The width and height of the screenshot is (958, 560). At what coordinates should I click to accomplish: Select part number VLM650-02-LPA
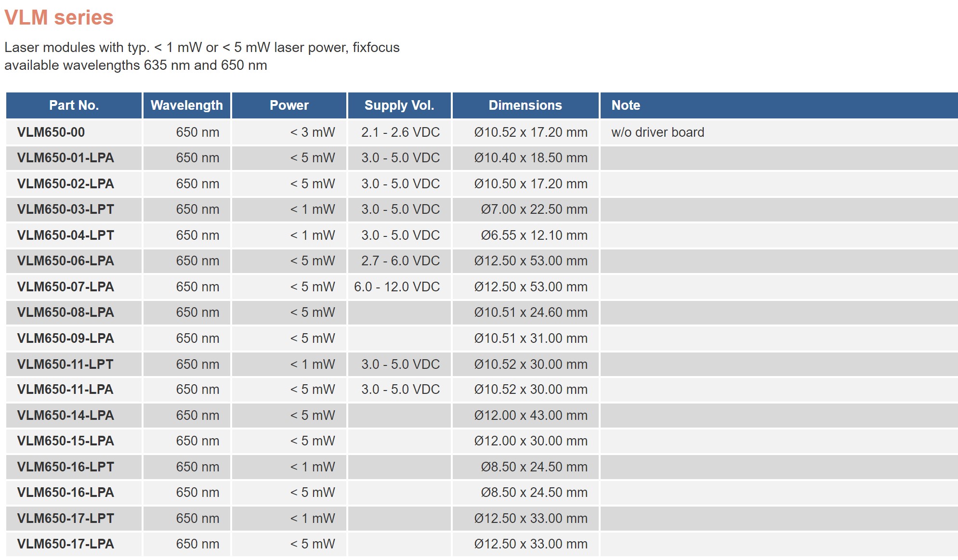pyautogui.click(x=66, y=184)
